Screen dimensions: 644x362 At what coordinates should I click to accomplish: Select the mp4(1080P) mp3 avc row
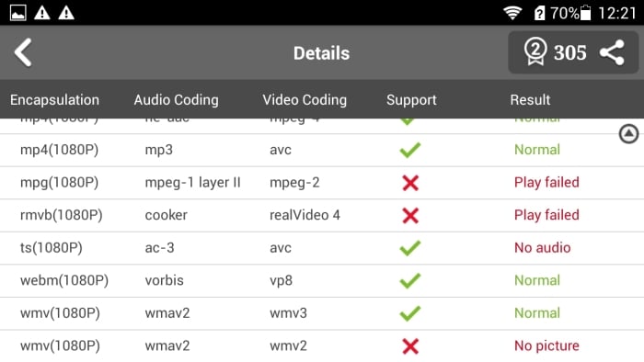pos(322,150)
